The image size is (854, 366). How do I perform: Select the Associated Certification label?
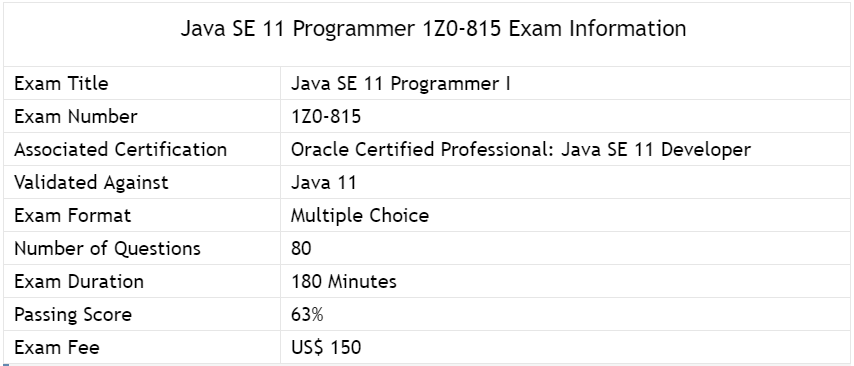pos(120,149)
